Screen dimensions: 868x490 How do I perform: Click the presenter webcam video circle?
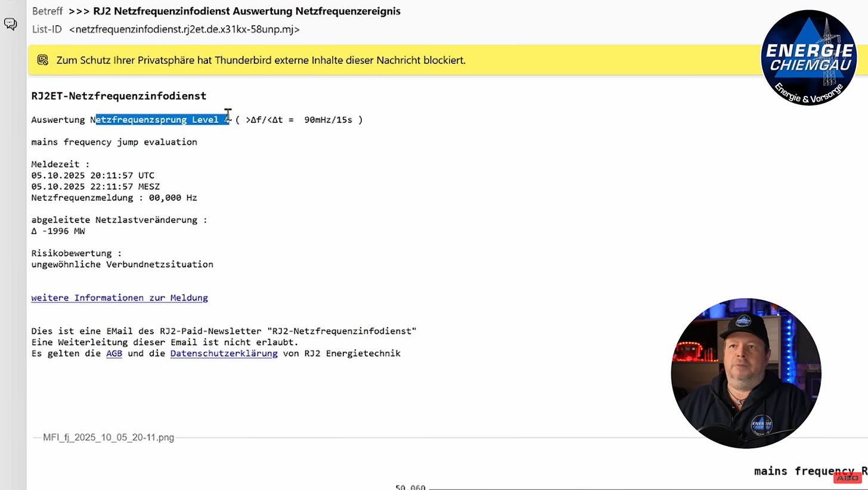pyautogui.click(x=746, y=373)
